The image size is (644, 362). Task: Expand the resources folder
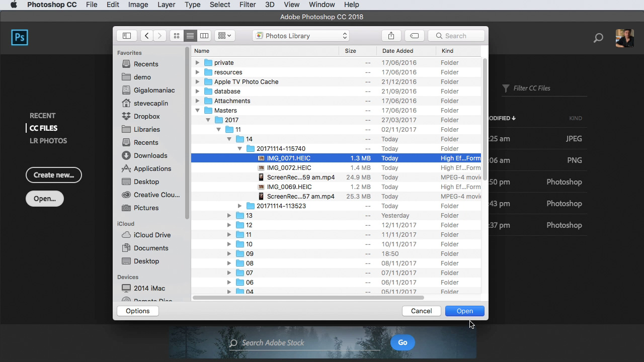(197, 72)
